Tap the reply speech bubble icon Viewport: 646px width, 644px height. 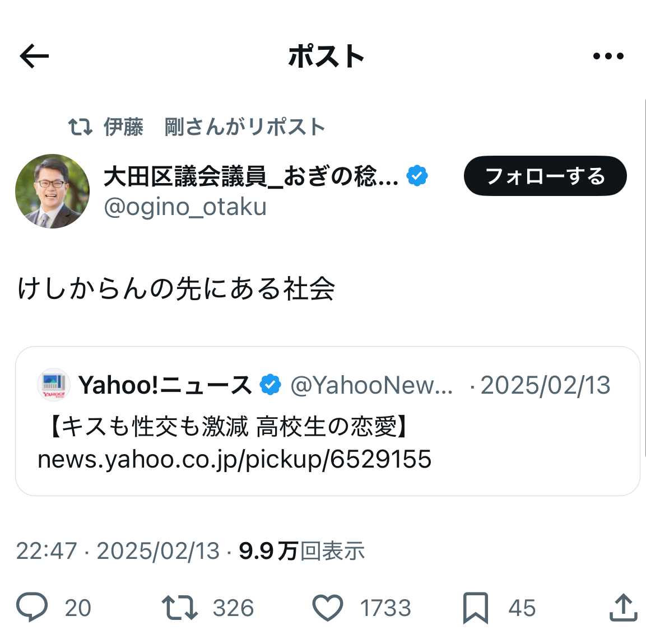(x=32, y=608)
